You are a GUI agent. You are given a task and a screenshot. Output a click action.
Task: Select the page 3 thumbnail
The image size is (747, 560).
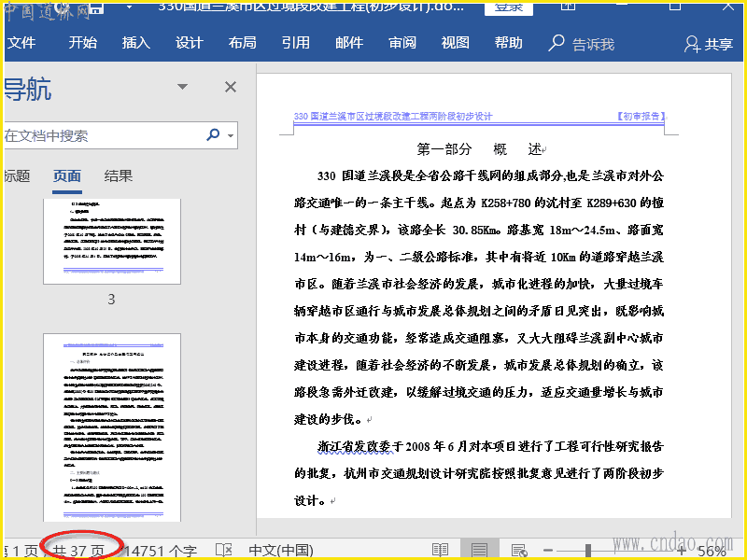point(111,240)
